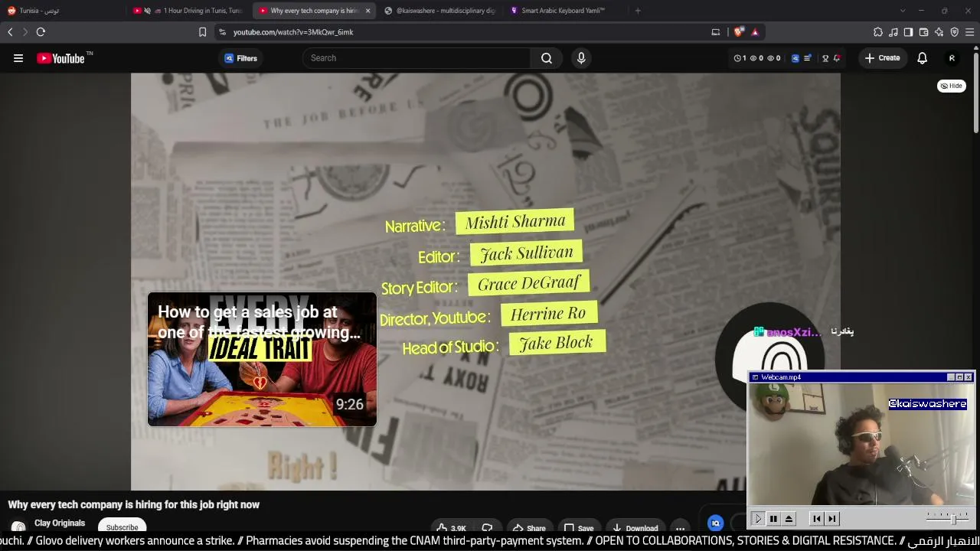Viewport: 980px width, 551px height.
Task: Eject media in Webcam.mp4 player
Action: (789, 518)
